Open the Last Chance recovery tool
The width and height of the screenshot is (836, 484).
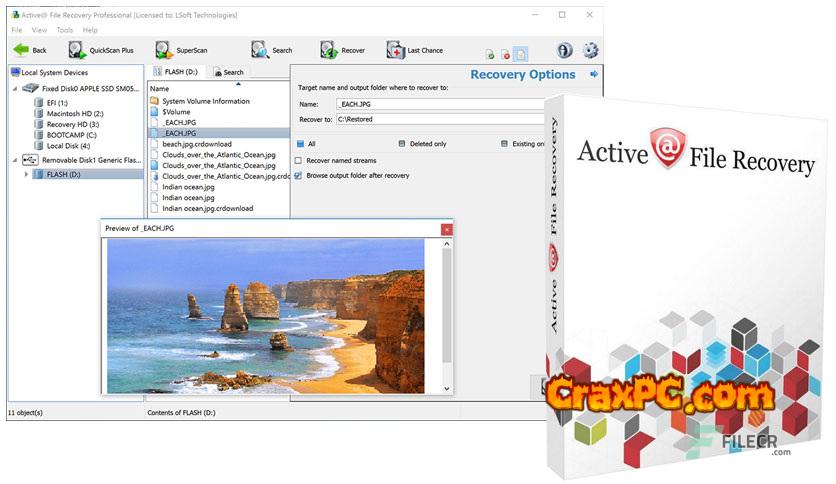415,50
